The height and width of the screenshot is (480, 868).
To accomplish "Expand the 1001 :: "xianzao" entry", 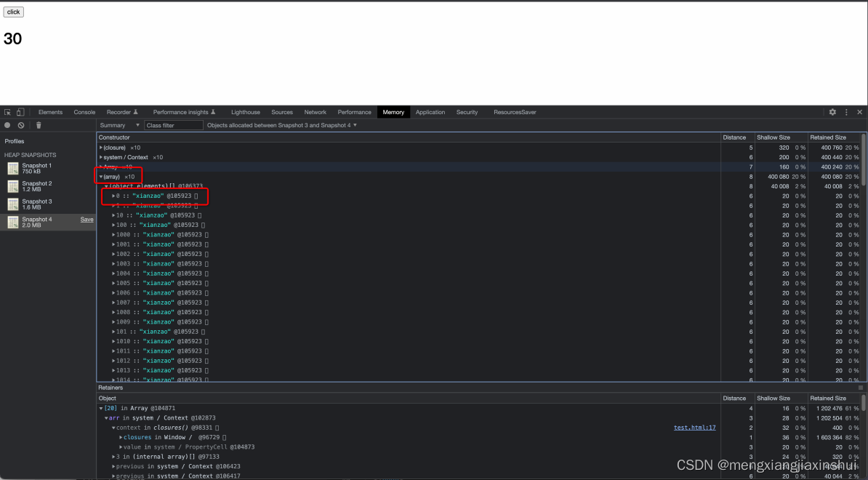I will click(113, 244).
